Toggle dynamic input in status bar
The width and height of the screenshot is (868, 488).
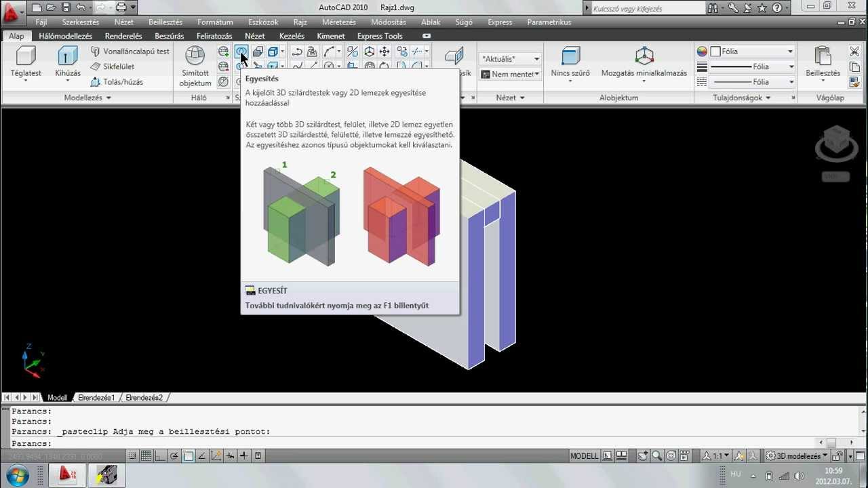pyautogui.click(x=231, y=456)
